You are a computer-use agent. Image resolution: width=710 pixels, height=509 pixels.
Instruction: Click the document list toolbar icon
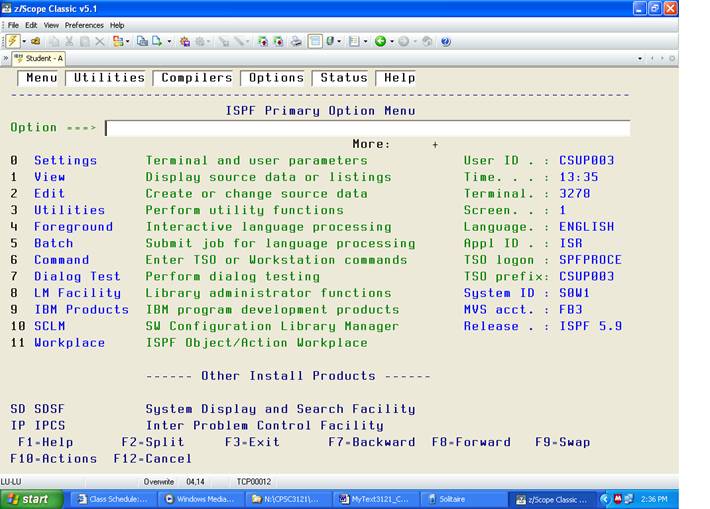tap(354, 42)
